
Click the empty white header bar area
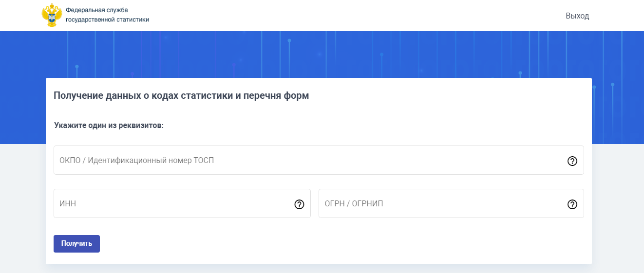(x=341, y=16)
